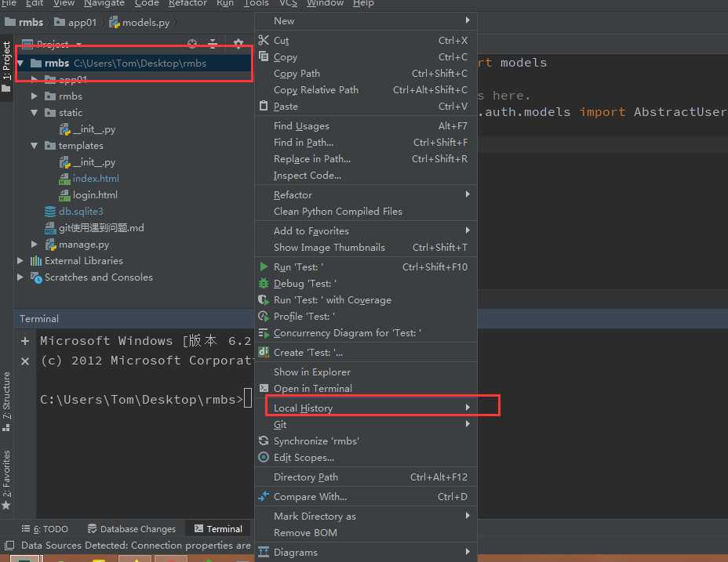This screenshot has height=562, width=728.
Task: Click the Edit Scopes circle icon
Action: click(x=264, y=457)
